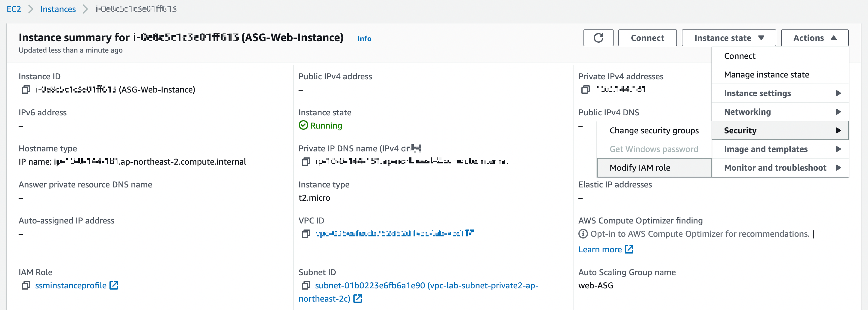Open the ssminstanceprofile IAM role link

click(71, 285)
